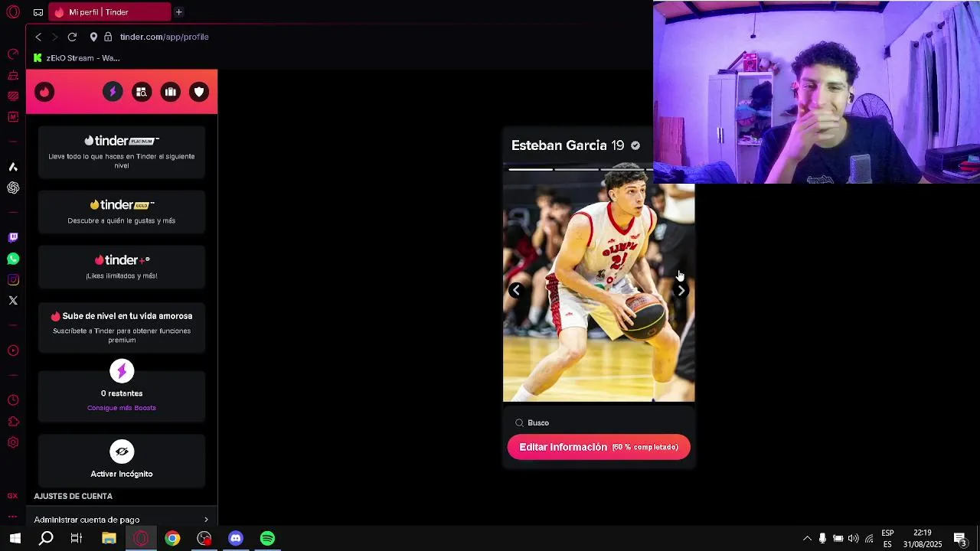This screenshot has height=551, width=980.
Task: Open Aria AI from the Opera sidebar
Action: 13,167
